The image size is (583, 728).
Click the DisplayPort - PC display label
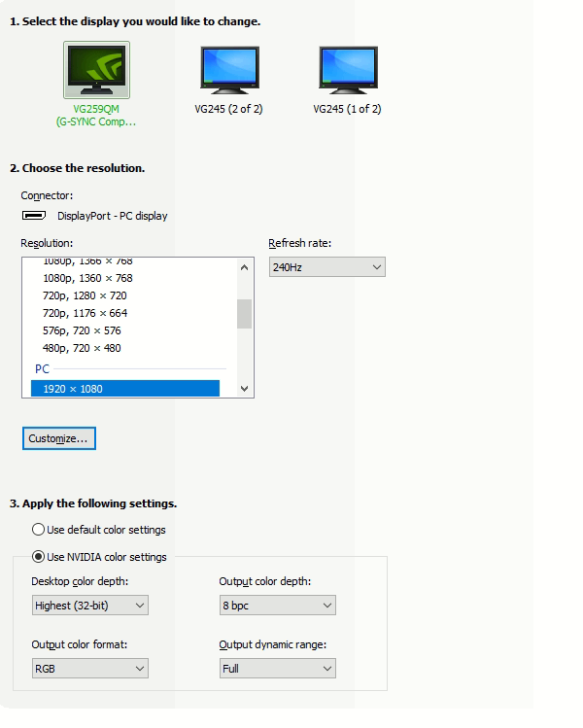113,216
